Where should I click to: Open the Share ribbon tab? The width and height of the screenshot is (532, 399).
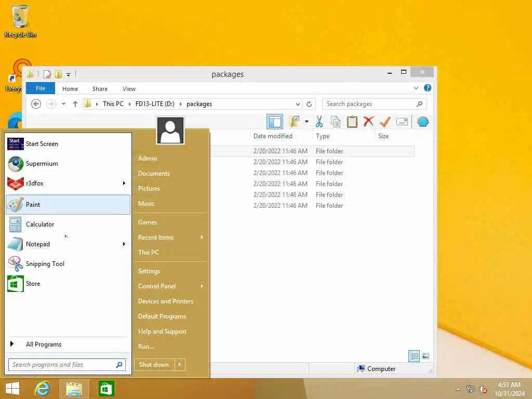(x=100, y=88)
